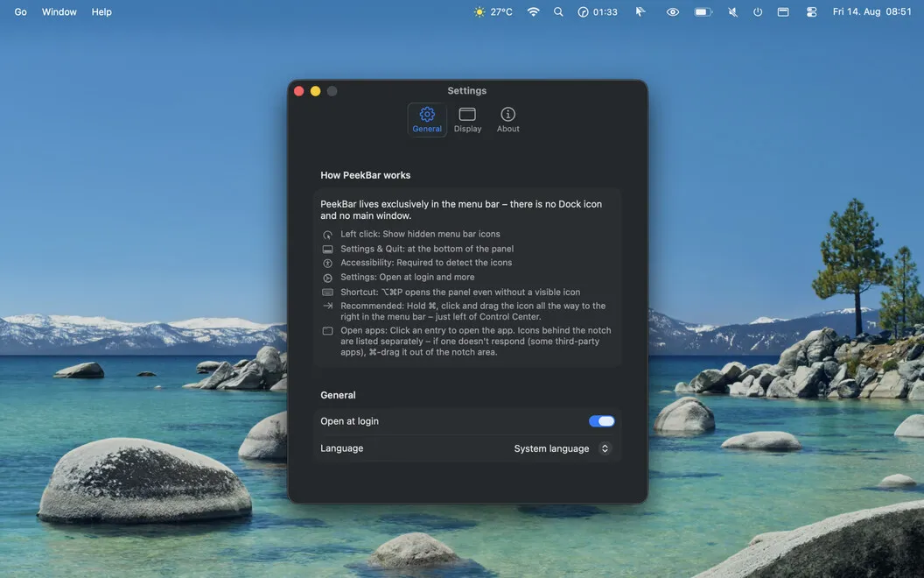Image resolution: width=924 pixels, height=578 pixels.
Task: Switch to the General settings tab
Action: 427,120
